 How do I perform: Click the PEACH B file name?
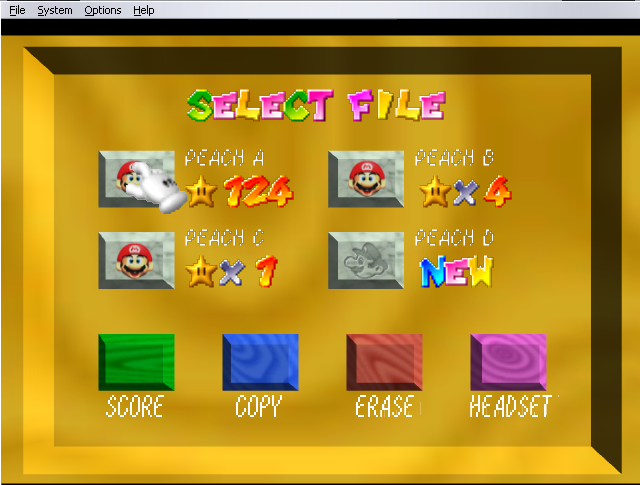click(x=454, y=158)
